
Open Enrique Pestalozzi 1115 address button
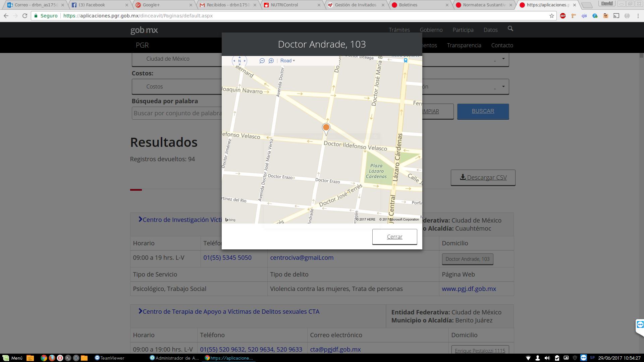point(480,350)
